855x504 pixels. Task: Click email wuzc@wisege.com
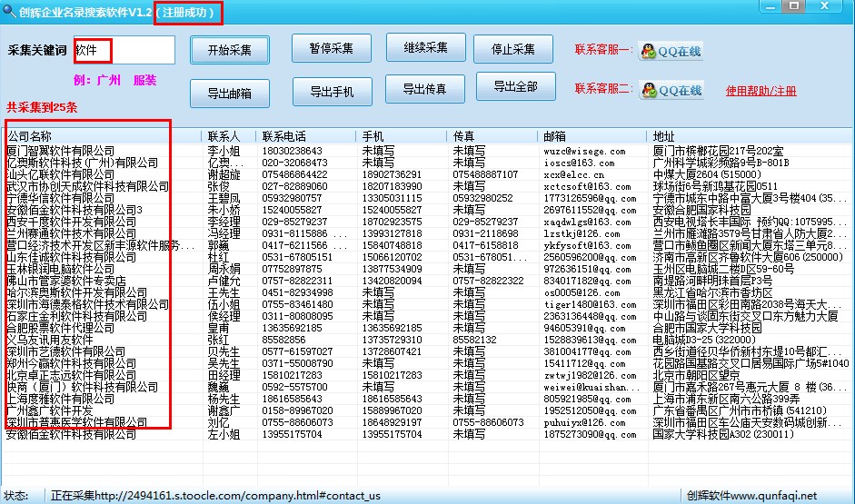pos(584,151)
